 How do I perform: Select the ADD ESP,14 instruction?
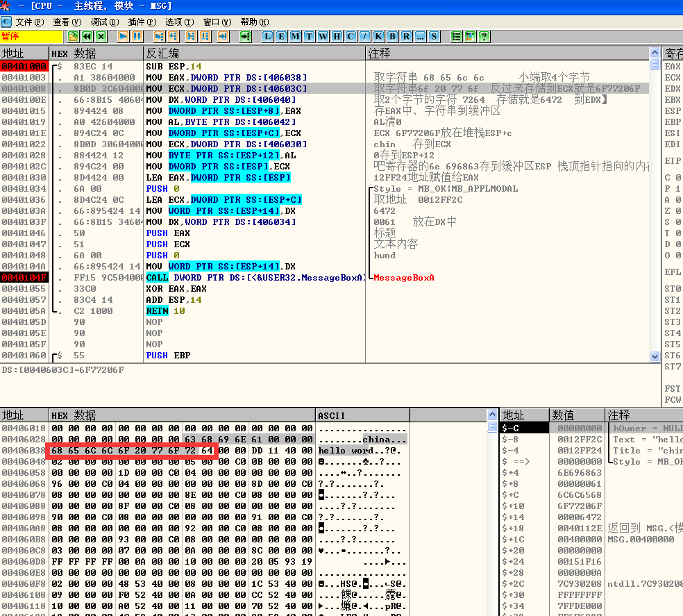click(x=174, y=300)
